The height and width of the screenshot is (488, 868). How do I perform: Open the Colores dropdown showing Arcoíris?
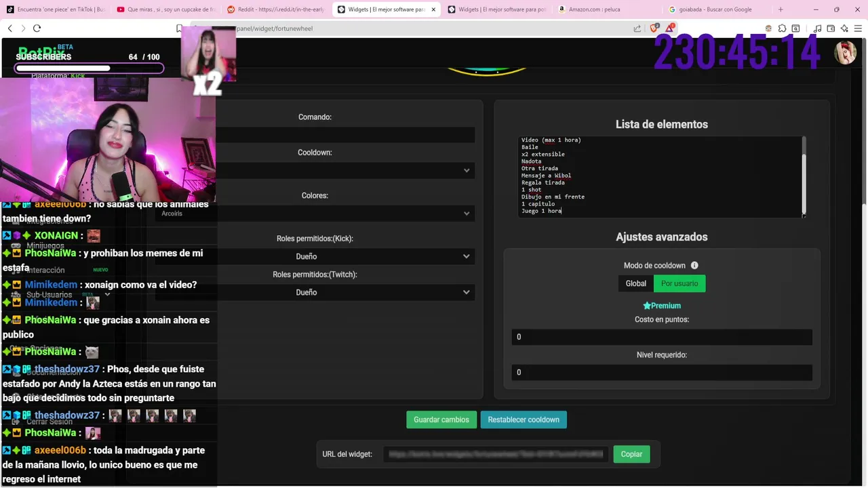(315, 213)
